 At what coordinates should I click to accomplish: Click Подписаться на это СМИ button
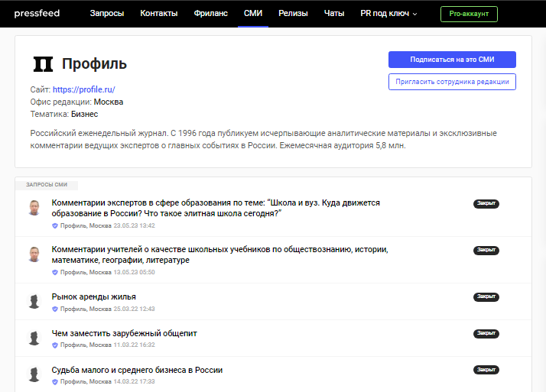pyautogui.click(x=452, y=60)
